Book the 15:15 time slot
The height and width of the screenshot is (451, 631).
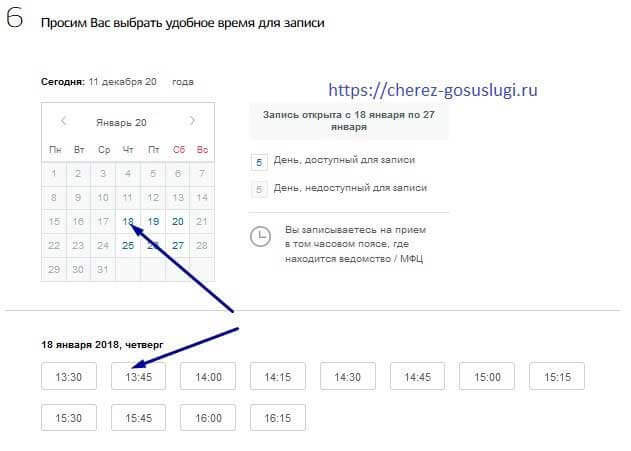coord(557,377)
